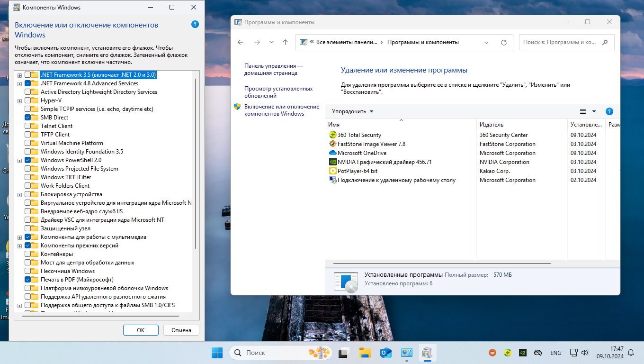Enable the Hyper-V checkbox
This screenshot has width=644, height=364.
[x=28, y=100]
